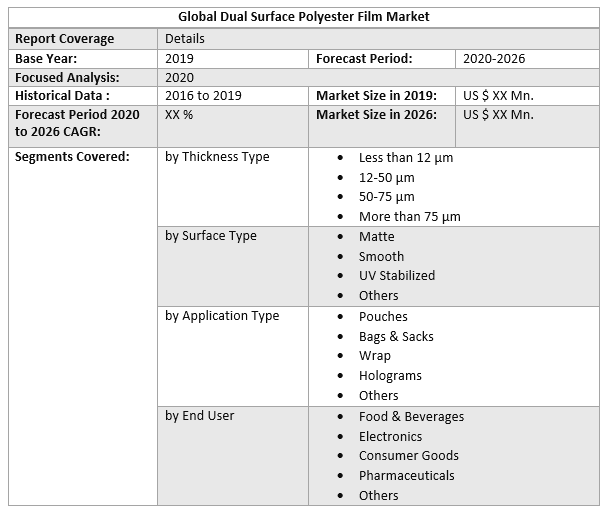
Task: Select the Focused Analysis label
Action: click(67, 77)
